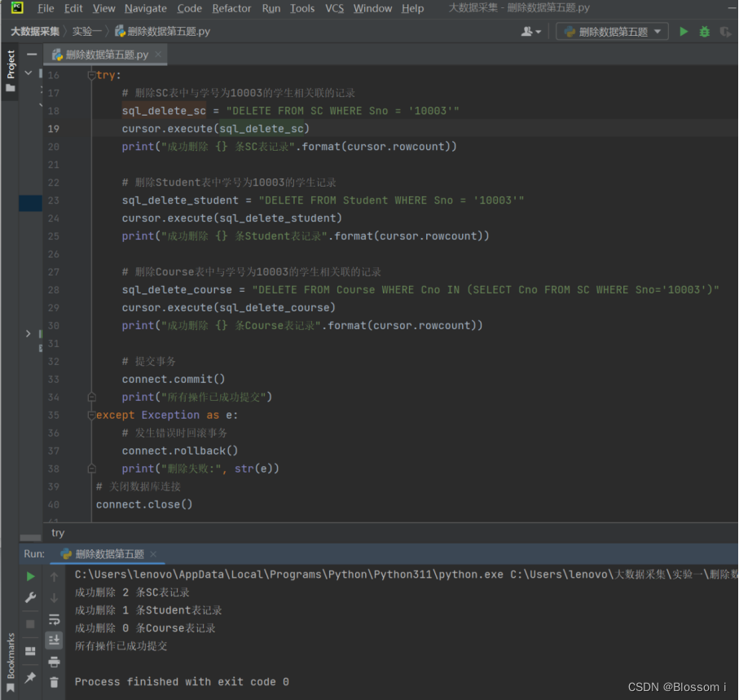Click the sql_delete_student assignment line
The image size is (739, 700).
pyautogui.click(x=323, y=200)
